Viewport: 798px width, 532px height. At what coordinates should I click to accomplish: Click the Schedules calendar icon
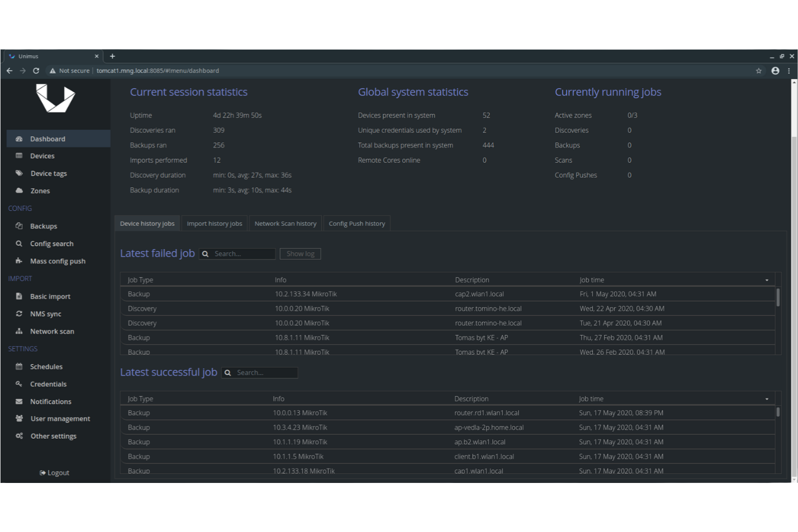[x=19, y=367]
